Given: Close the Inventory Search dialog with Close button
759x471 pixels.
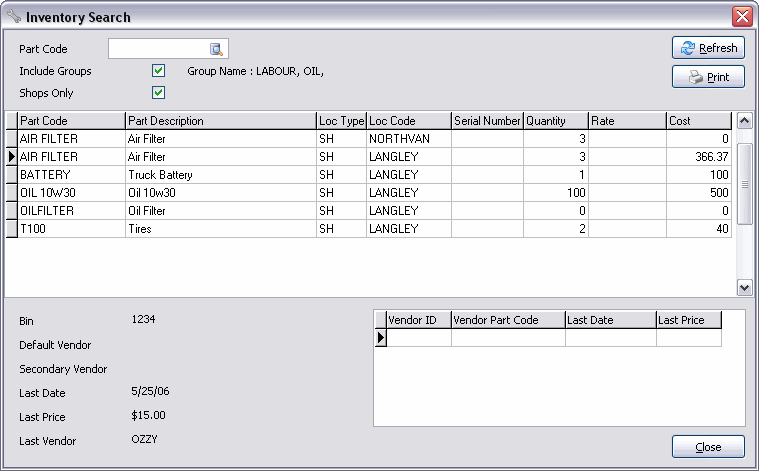Looking at the screenshot, I should click(708, 446).
